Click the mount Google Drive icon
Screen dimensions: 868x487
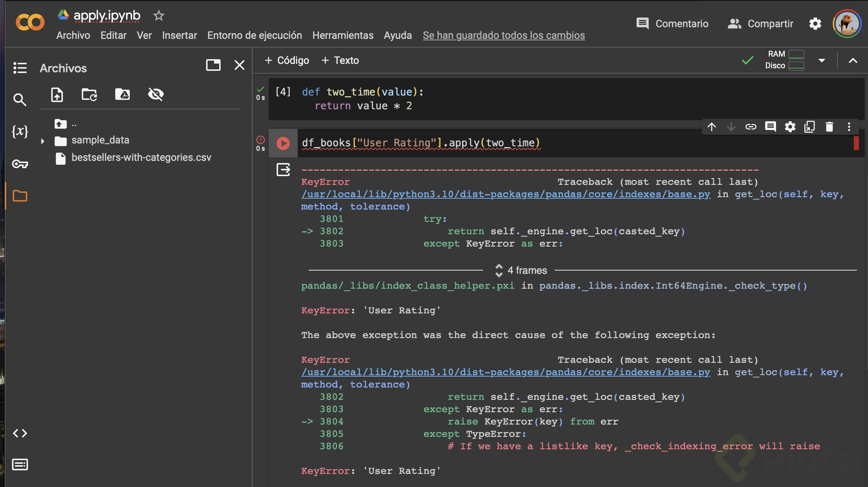122,95
